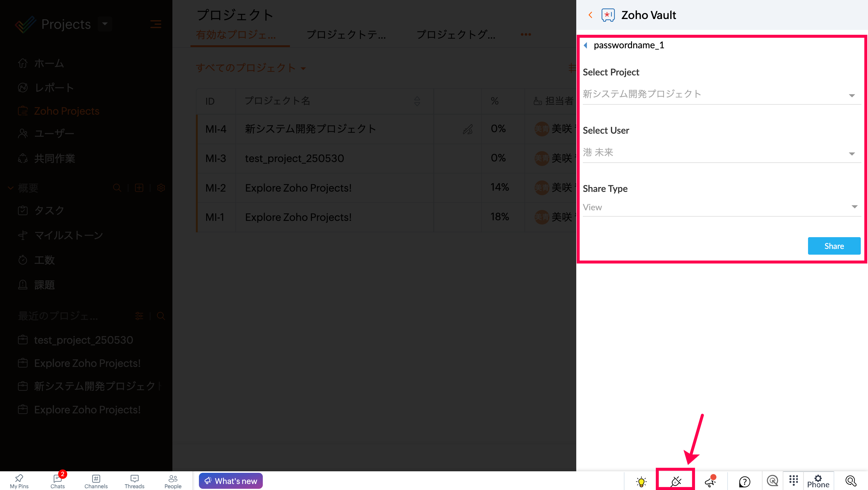Open My Pins in bottom bar
Viewport: 868px width, 490px height.
click(19, 481)
